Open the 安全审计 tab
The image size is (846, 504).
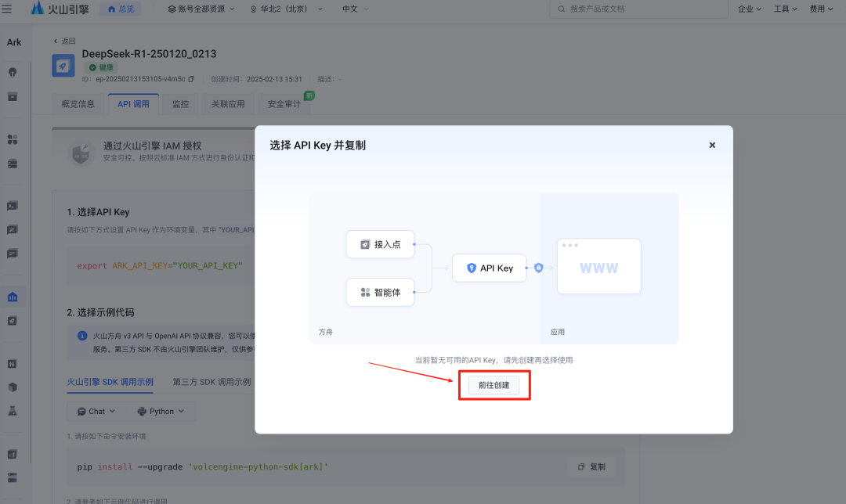click(x=284, y=104)
